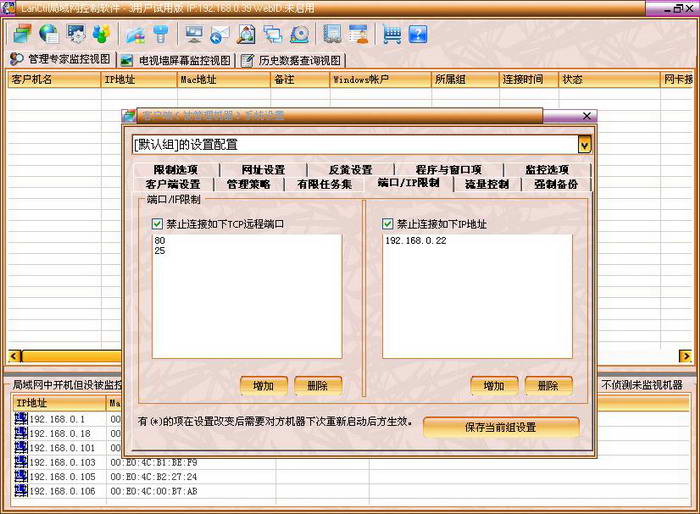
Task: Click the 所属组 column header
Action: 465,79
